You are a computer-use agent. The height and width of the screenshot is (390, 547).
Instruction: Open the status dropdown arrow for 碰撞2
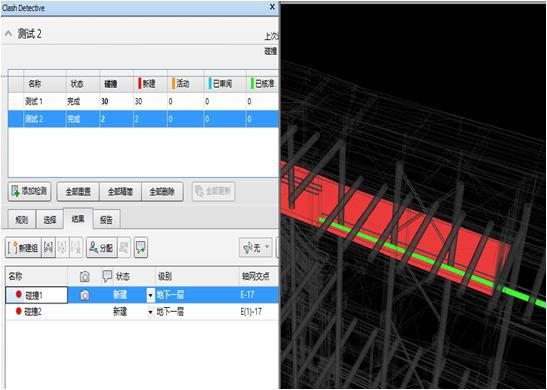pyautogui.click(x=150, y=312)
